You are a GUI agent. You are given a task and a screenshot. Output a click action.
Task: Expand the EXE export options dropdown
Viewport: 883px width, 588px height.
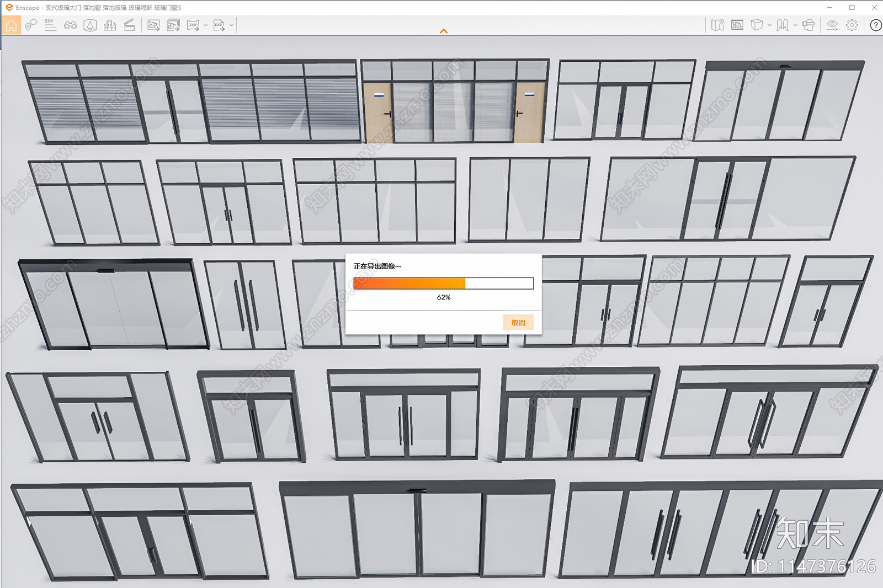pyautogui.click(x=232, y=25)
